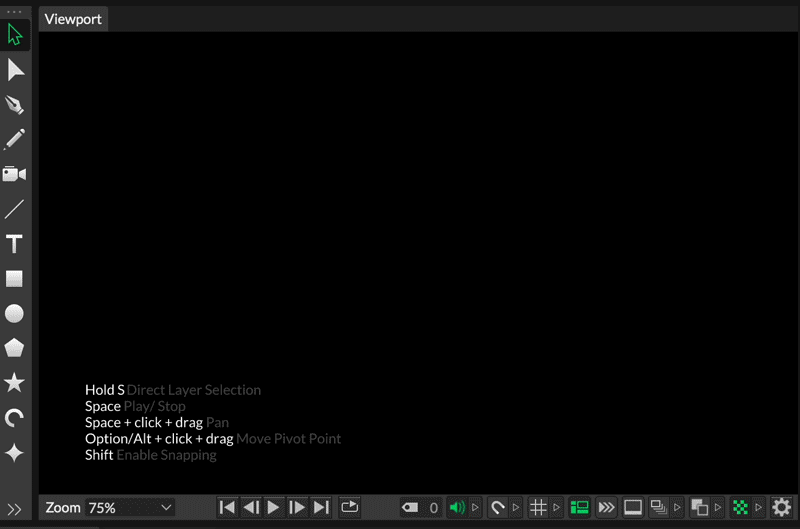
Task: Select the Line tool
Action: pyautogui.click(x=14, y=209)
